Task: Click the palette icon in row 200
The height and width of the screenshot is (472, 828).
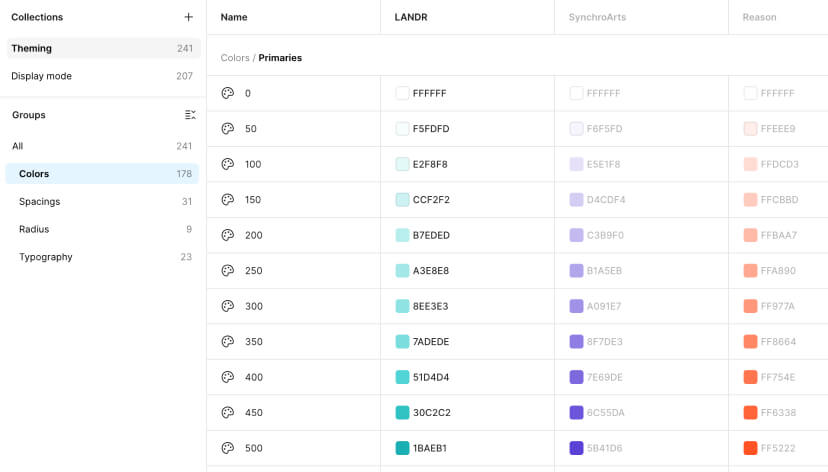Action: pyautogui.click(x=227, y=235)
